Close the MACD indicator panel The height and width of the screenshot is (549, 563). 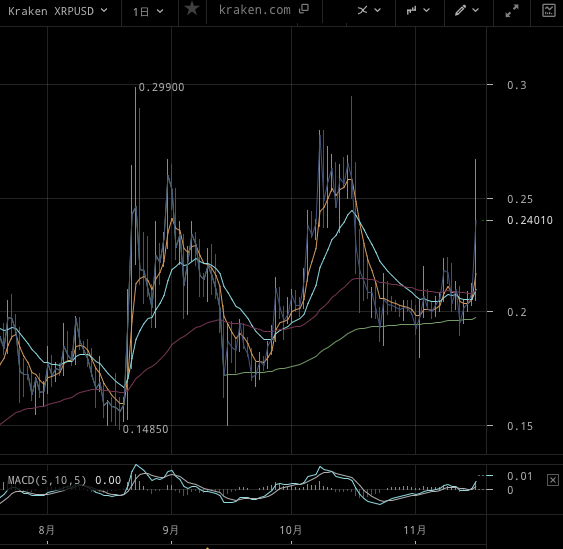tap(553, 480)
